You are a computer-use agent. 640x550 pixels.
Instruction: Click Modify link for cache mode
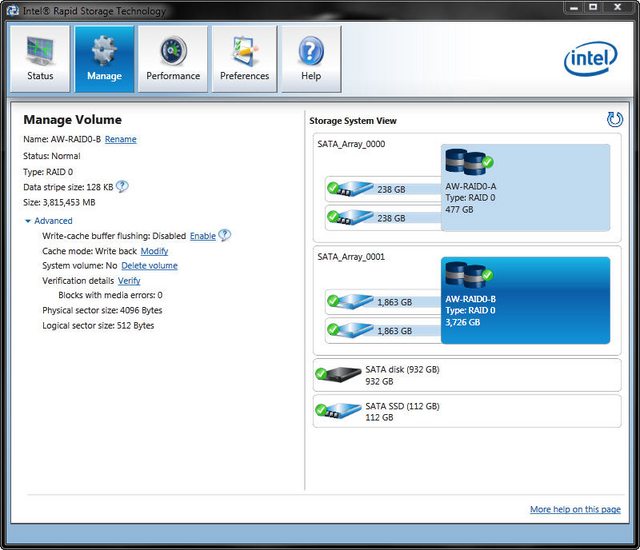[x=154, y=251]
